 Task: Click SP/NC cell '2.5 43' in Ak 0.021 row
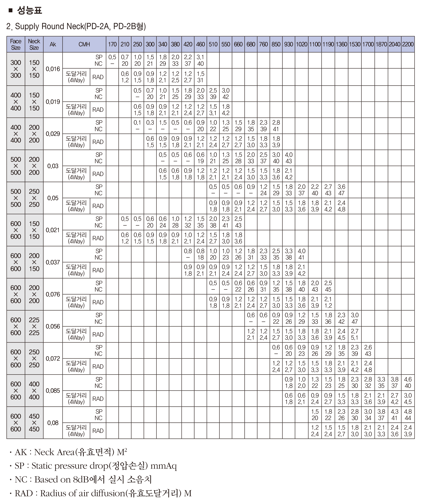click(x=238, y=222)
